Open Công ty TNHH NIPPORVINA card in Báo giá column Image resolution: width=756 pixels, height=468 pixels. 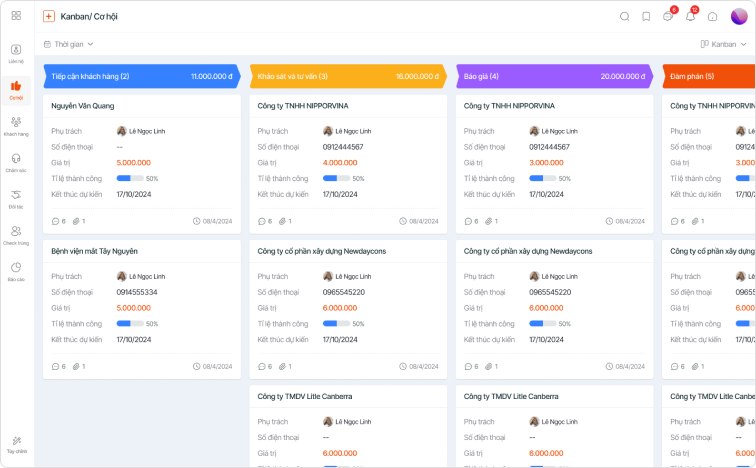(509, 106)
